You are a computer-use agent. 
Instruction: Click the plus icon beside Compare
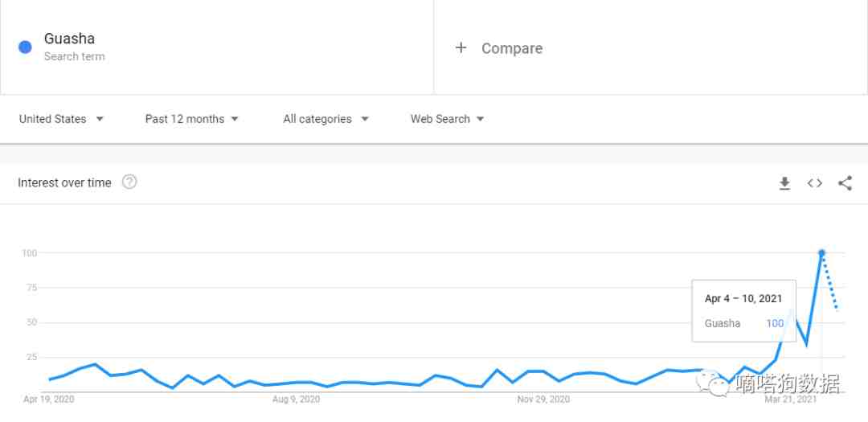[x=461, y=47]
